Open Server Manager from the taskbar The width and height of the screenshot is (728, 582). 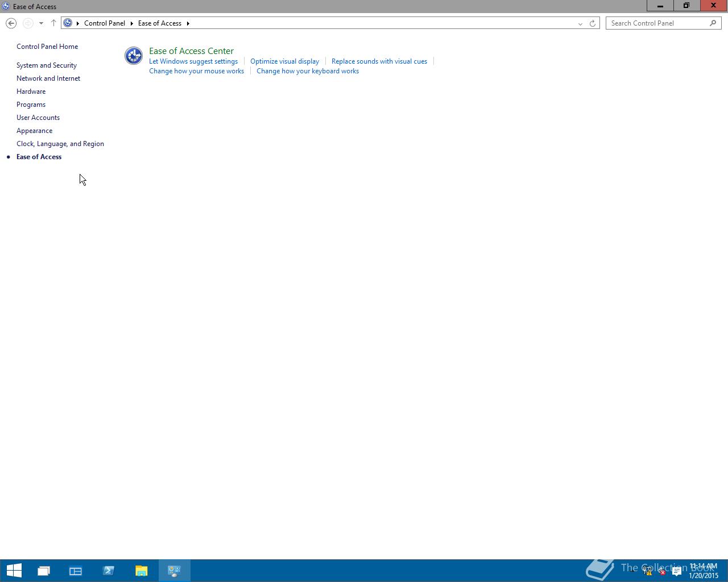76,571
